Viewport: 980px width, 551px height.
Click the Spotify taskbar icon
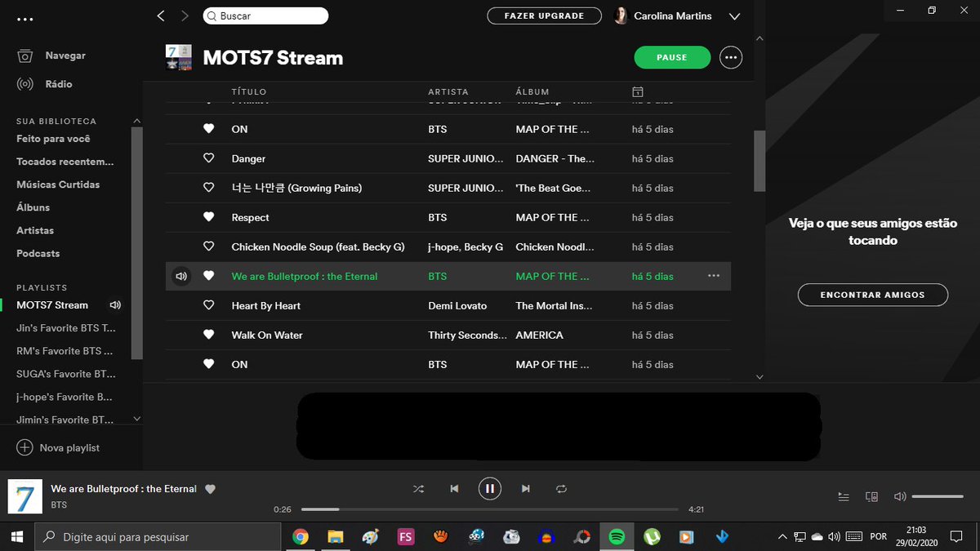(x=617, y=536)
